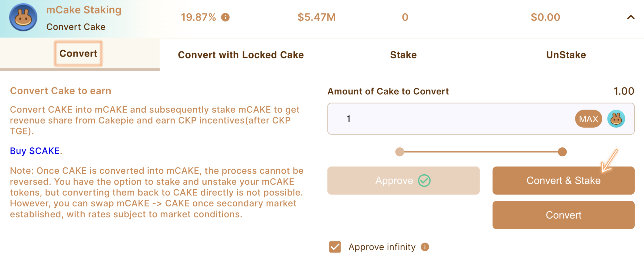Select the Convert tab

[x=78, y=53]
